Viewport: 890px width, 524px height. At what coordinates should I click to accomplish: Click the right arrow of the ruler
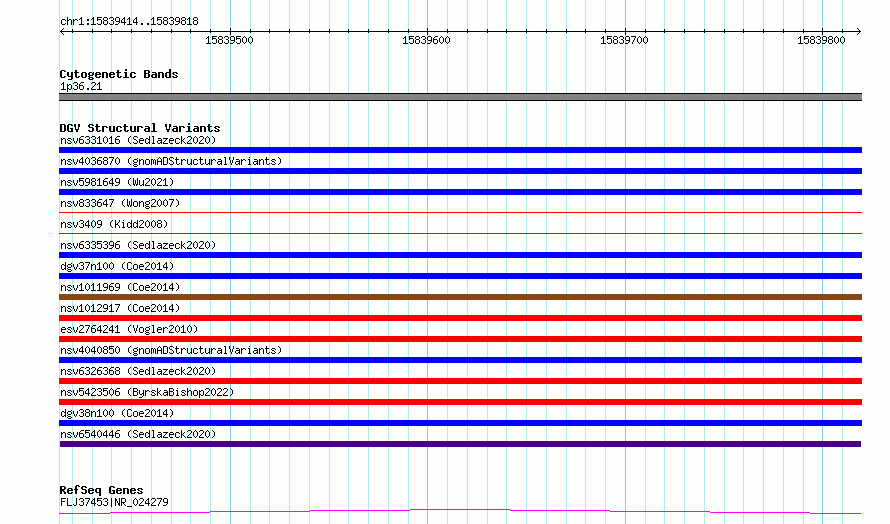pos(858,31)
